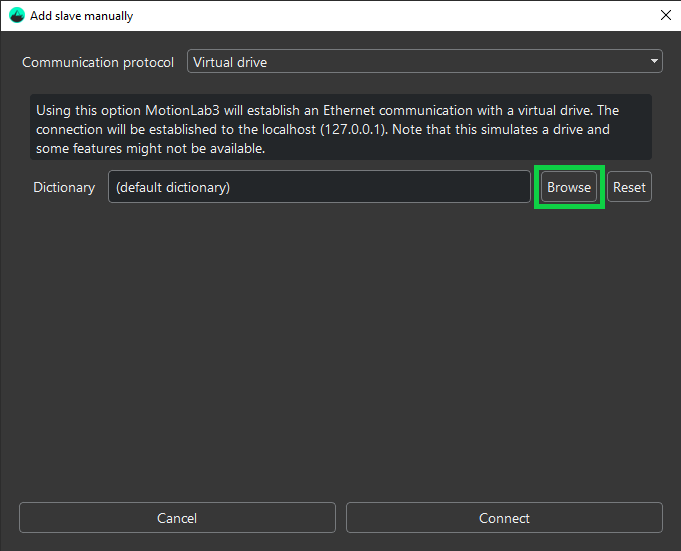Click the 'Dictionary' label

point(64,187)
